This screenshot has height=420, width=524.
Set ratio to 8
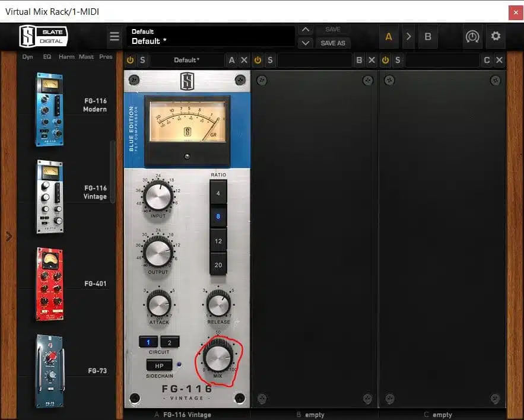tap(218, 217)
